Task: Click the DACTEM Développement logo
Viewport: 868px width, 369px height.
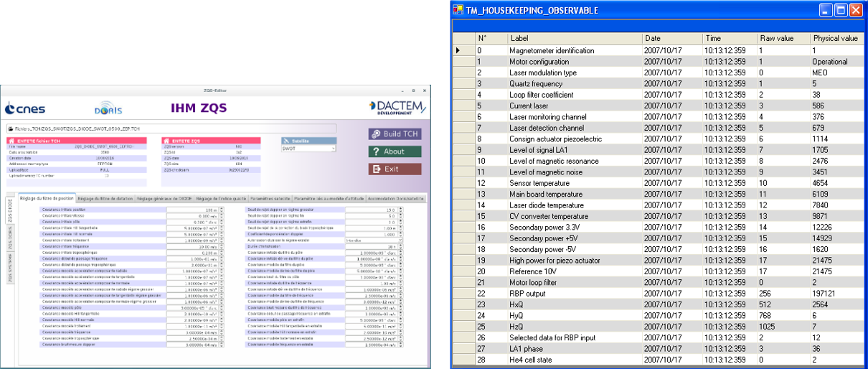Action: click(397, 108)
